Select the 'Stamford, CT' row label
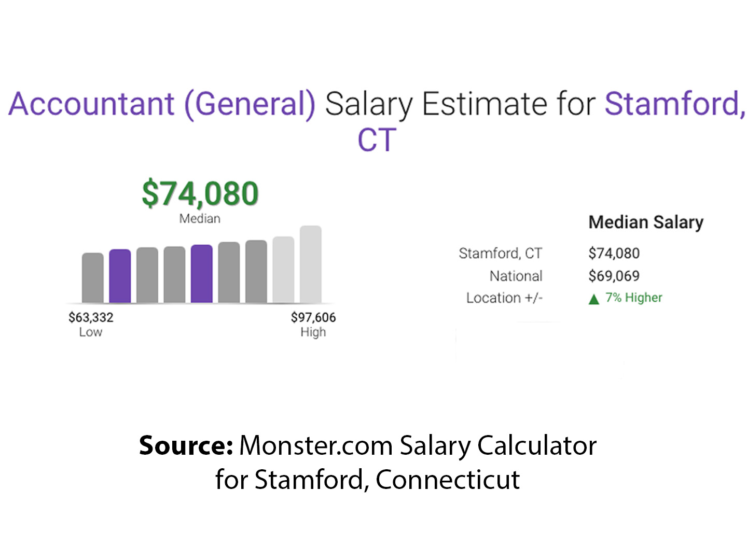747x560 pixels. pyautogui.click(x=500, y=253)
